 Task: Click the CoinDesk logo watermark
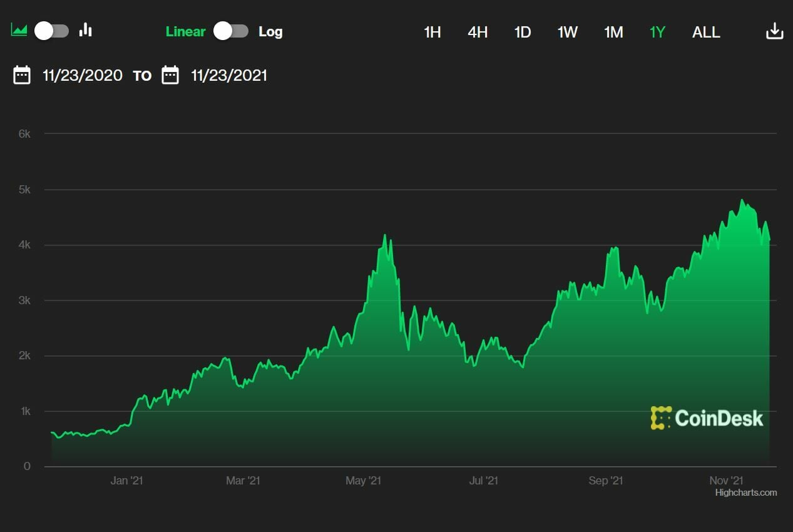pos(707,418)
